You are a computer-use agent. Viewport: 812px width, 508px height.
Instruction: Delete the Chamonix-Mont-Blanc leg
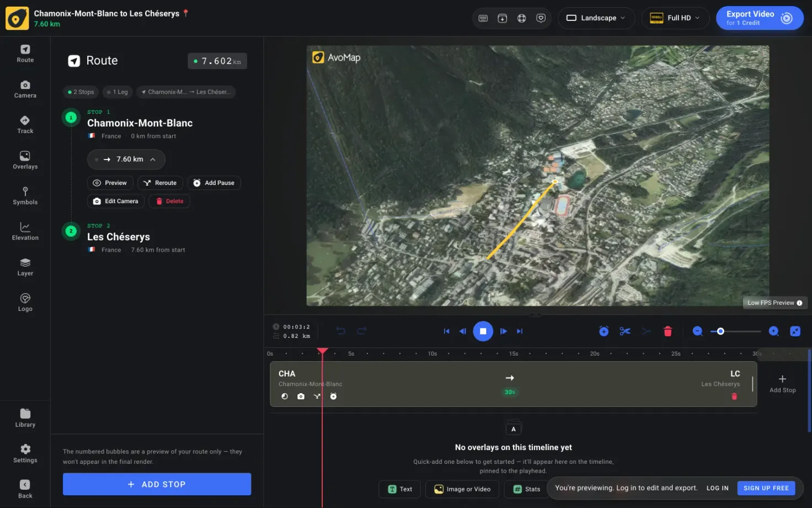coord(169,202)
